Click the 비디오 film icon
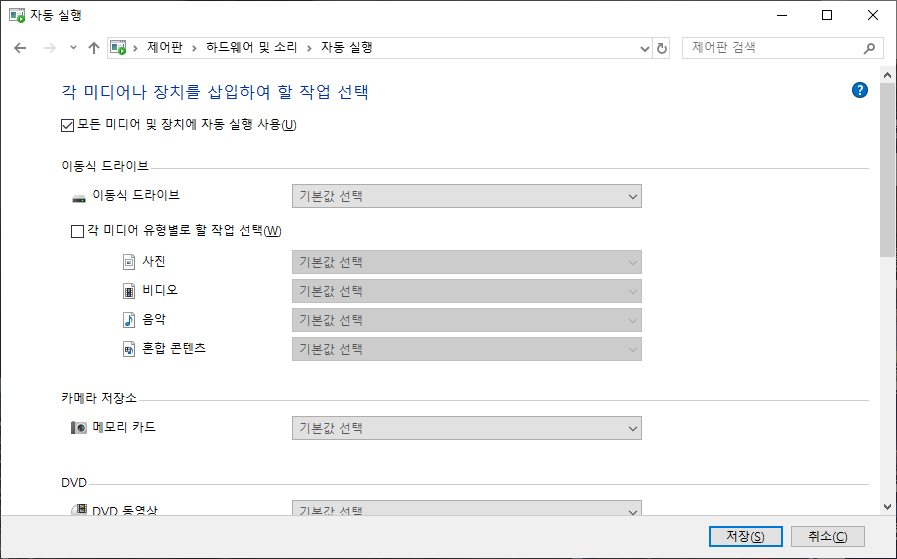The image size is (897, 559). click(x=129, y=291)
